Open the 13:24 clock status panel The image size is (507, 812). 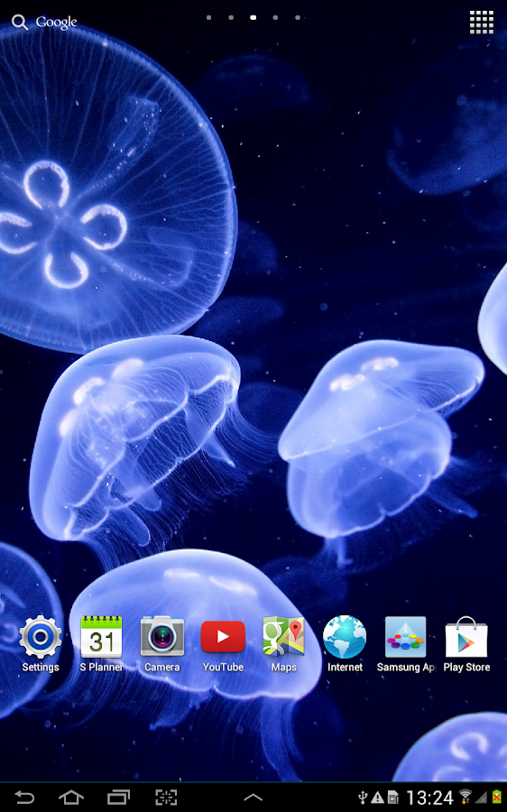pos(429,798)
